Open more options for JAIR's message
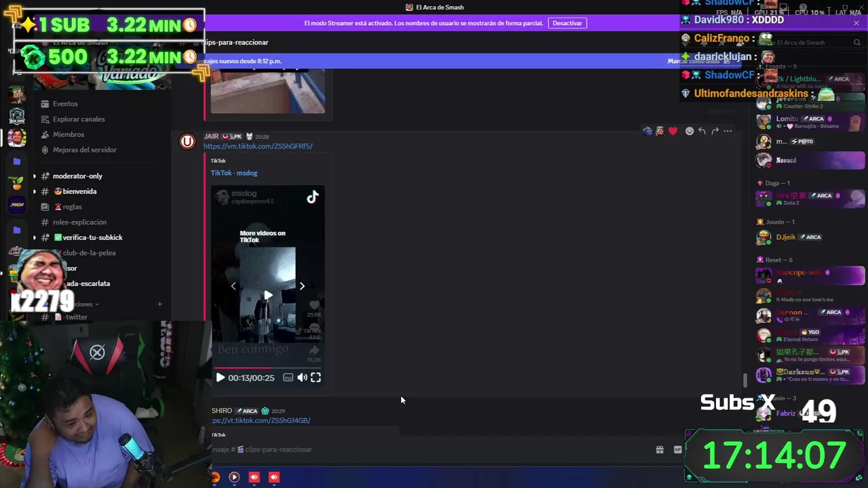 (728, 131)
